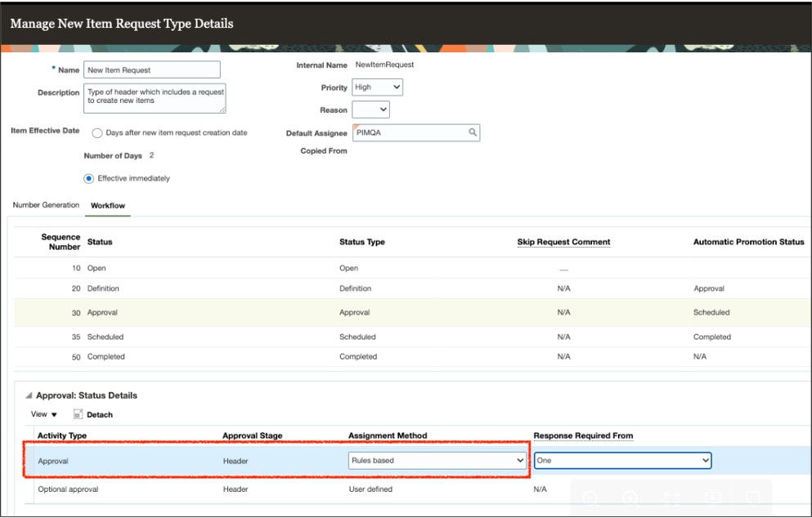Switch to the Workflow tab
Screen dimensions: 812x518
point(109,207)
